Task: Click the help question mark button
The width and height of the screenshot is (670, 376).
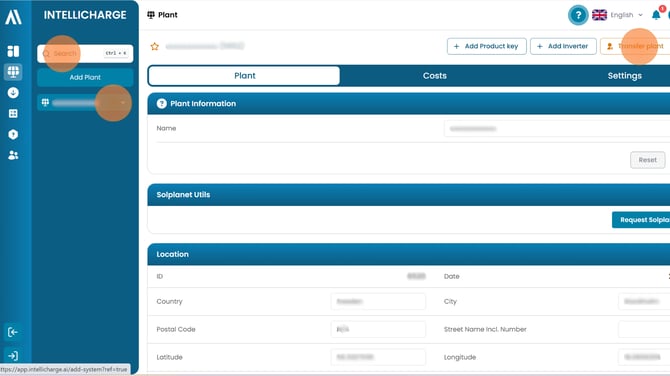Action: pyautogui.click(x=578, y=15)
